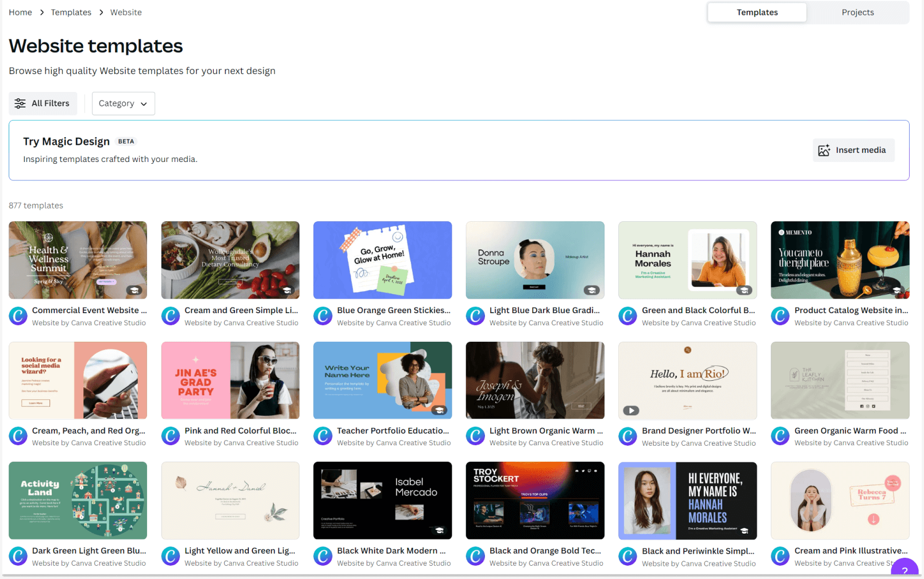The image size is (924, 579).
Task: Click the graduation cap badge on Blue Orange Green Stickies
Action: [x=440, y=290]
